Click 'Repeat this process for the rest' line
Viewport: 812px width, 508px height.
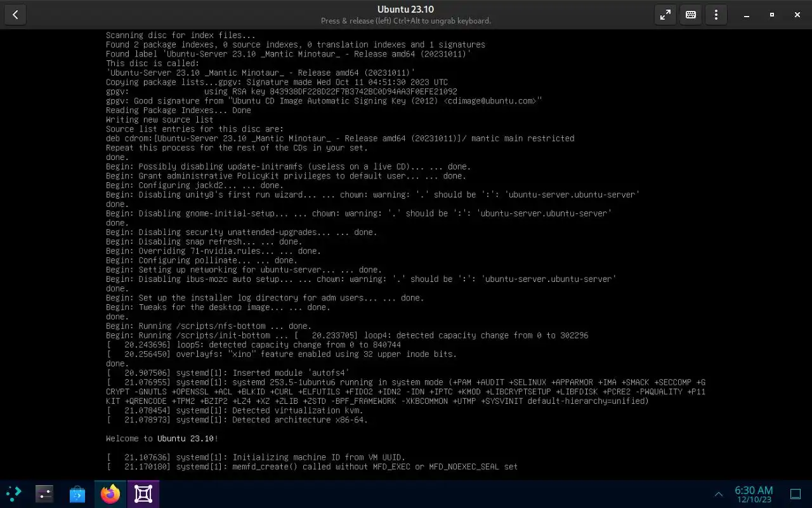237,148
